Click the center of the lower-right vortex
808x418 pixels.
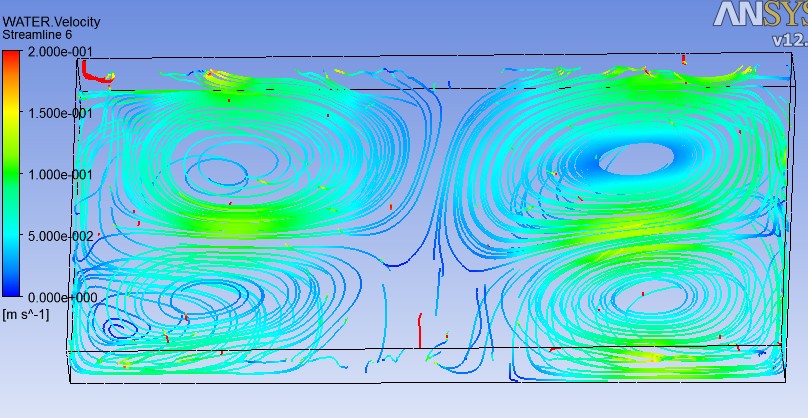coord(640,296)
